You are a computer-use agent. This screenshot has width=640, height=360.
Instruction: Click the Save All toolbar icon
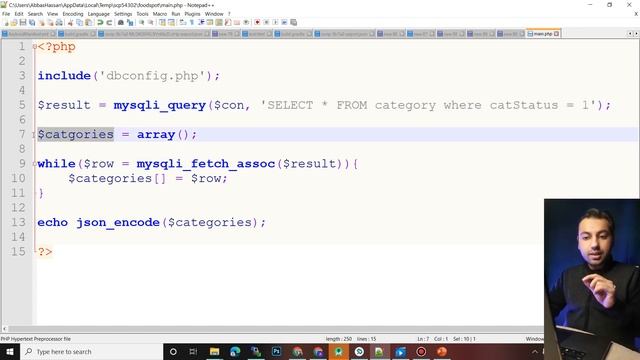point(31,22)
